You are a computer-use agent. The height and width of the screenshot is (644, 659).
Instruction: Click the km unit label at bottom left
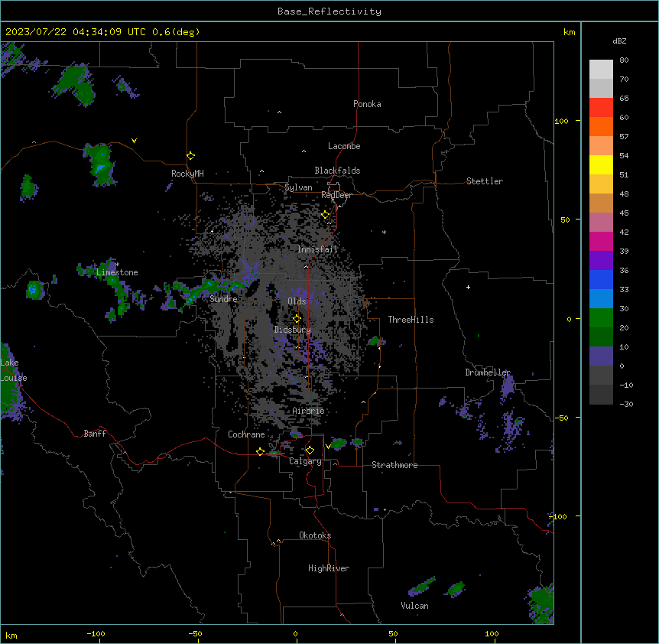pyautogui.click(x=11, y=635)
